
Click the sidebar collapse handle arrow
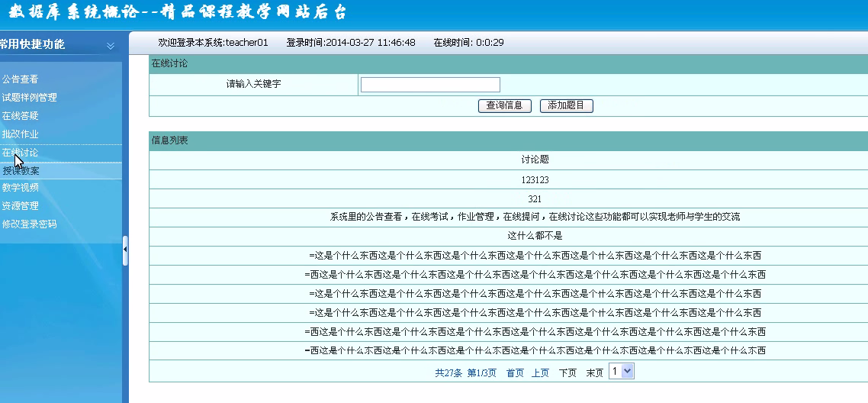click(x=125, y=250)
